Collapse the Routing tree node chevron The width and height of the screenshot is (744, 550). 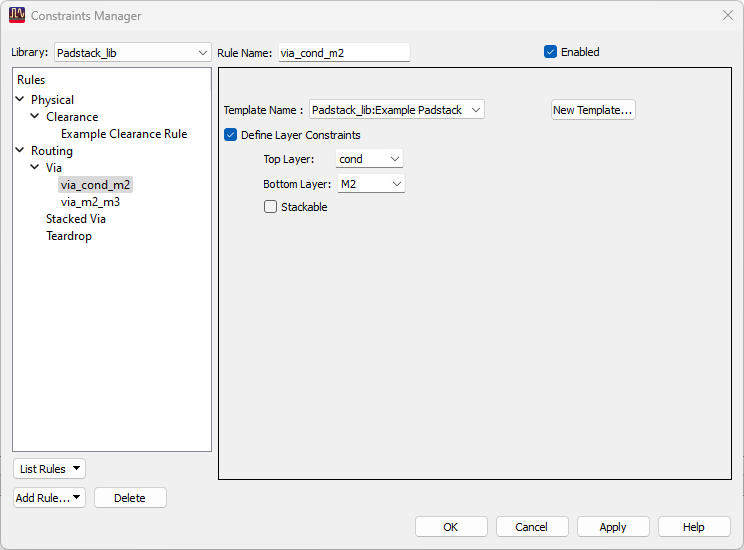click(20, 150)
